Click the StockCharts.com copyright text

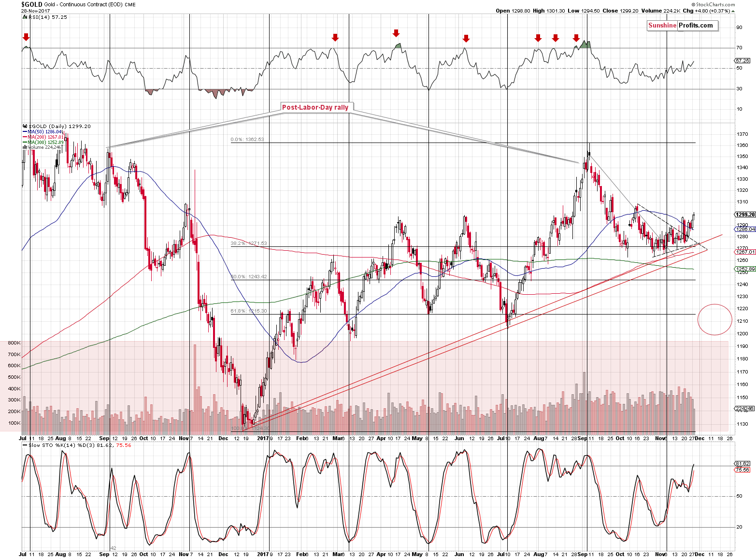click(x=713, y=4)
